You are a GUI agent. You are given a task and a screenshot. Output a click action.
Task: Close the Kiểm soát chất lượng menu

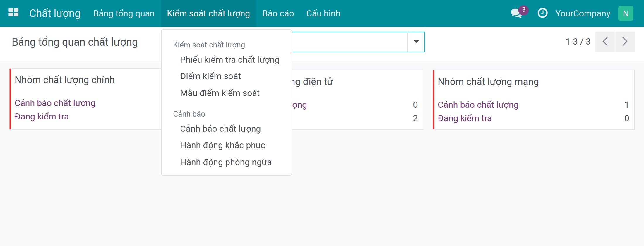pos(208,13)
